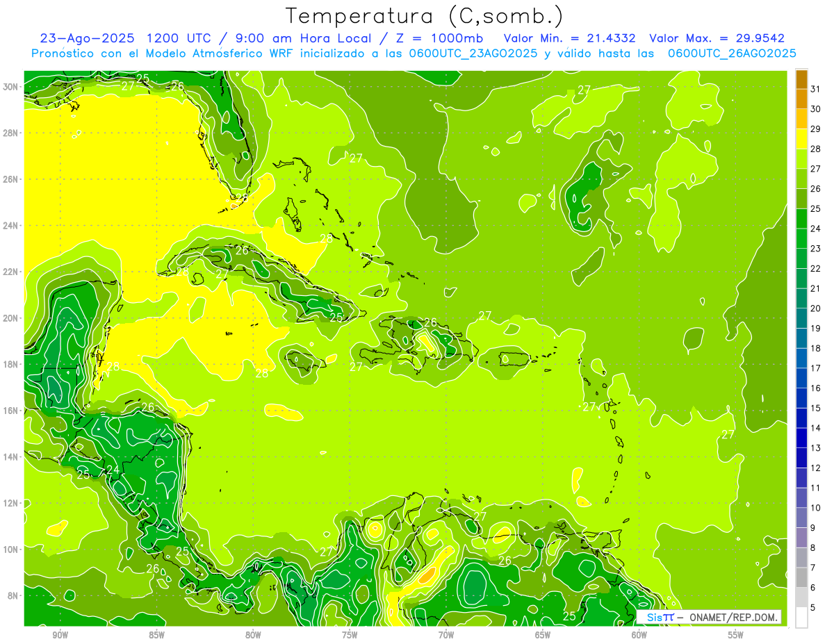Click the '70W' longitude axis label
Image resolution: width=834 pixels, height=644 pixels.
446,635
